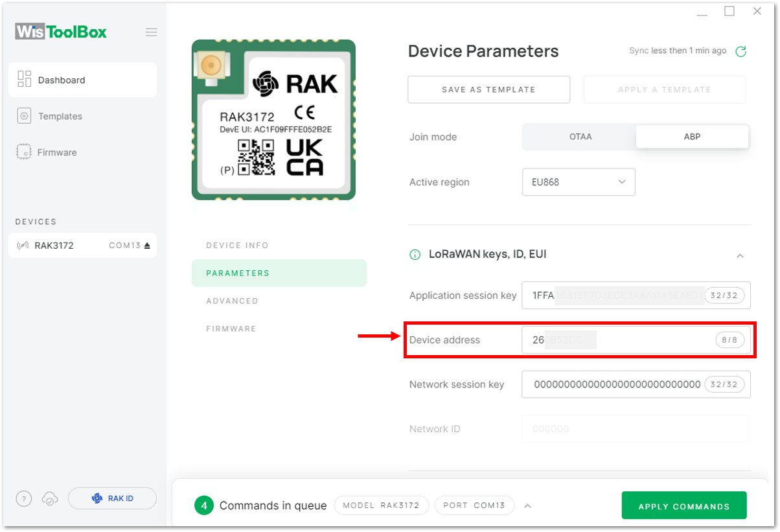
Task: Open help with the question mark icon
Action: coord(23,498)
